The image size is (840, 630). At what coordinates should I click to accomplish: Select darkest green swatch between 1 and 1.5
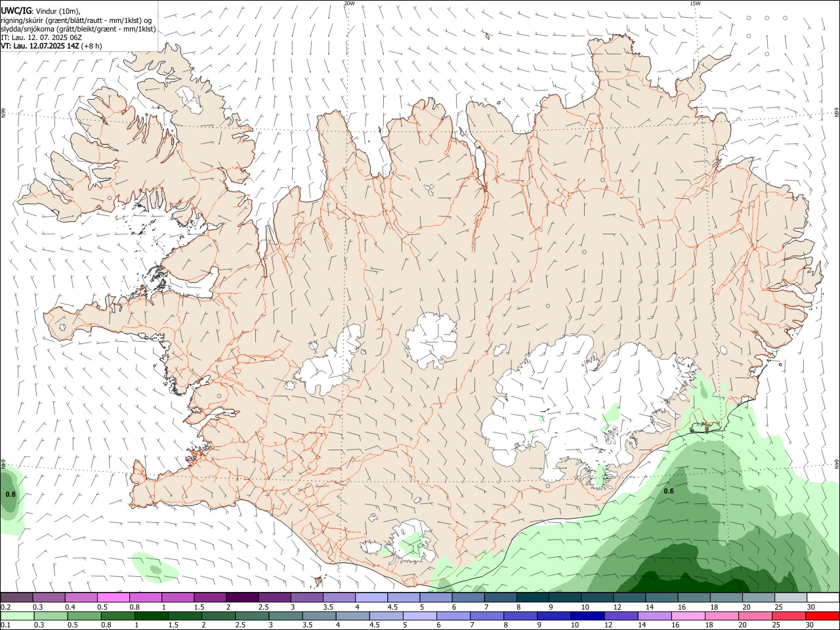151,616
